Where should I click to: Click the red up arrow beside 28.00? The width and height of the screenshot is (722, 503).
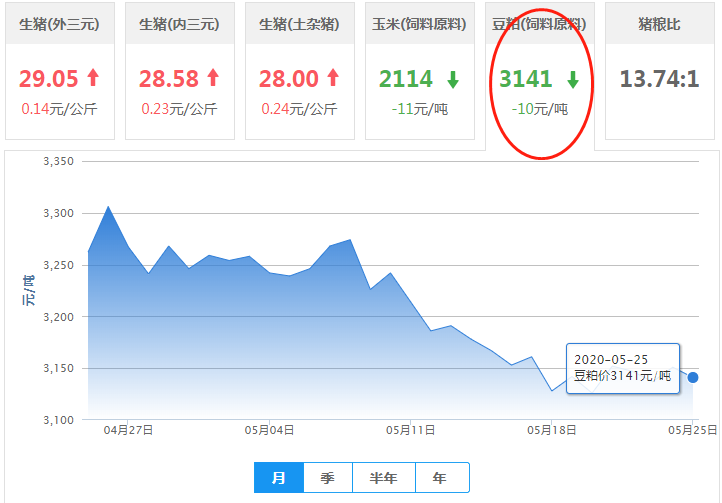tap(333, 78)
